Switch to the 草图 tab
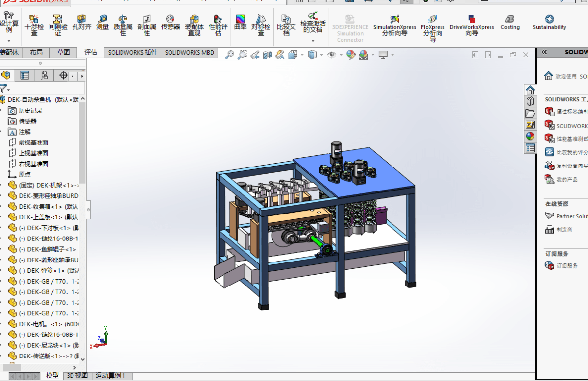This screenshot has width=588, height=381. (63, 52)
